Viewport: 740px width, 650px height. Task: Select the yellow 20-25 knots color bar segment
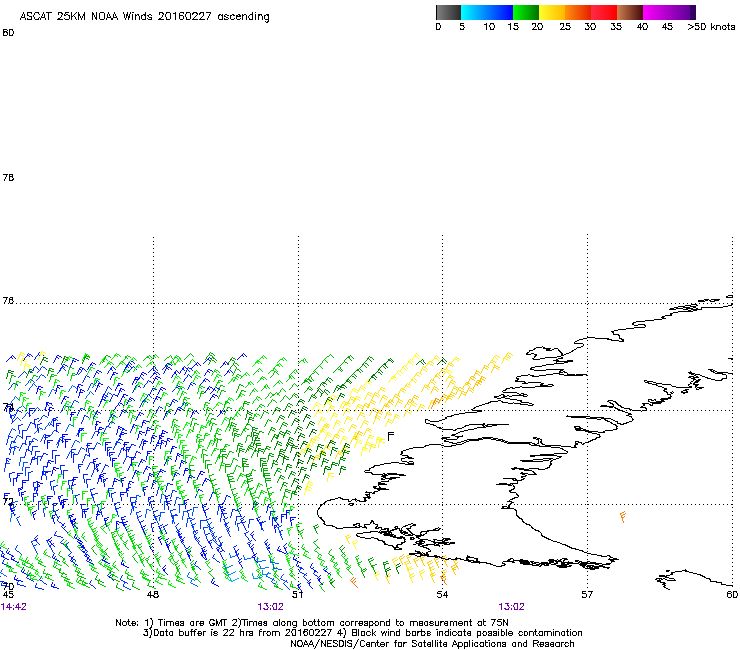tap(552, 12)
